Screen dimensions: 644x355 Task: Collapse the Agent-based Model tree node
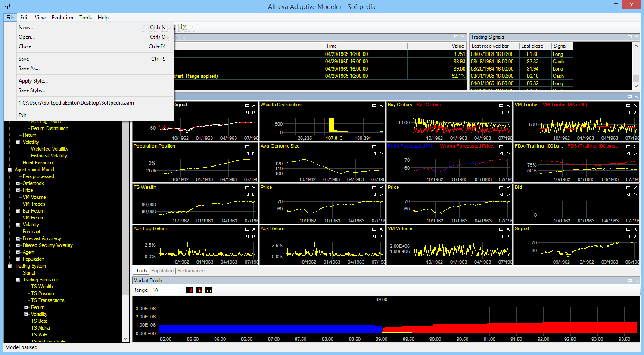pos(9,170)
